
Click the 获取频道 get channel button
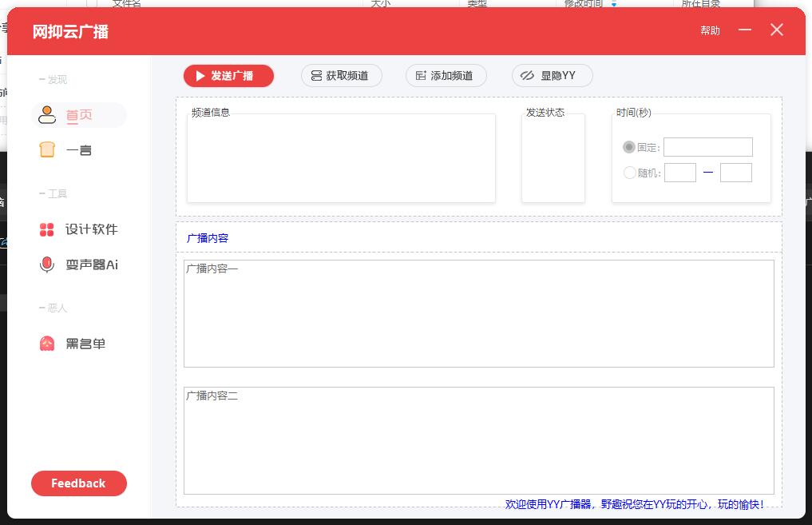point(341,76)
